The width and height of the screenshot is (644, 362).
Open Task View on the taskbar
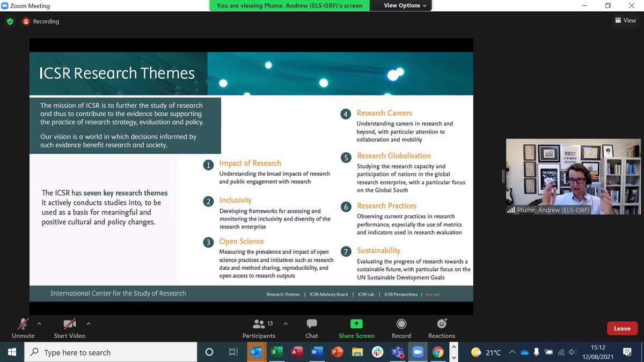(x=233, y=352)
